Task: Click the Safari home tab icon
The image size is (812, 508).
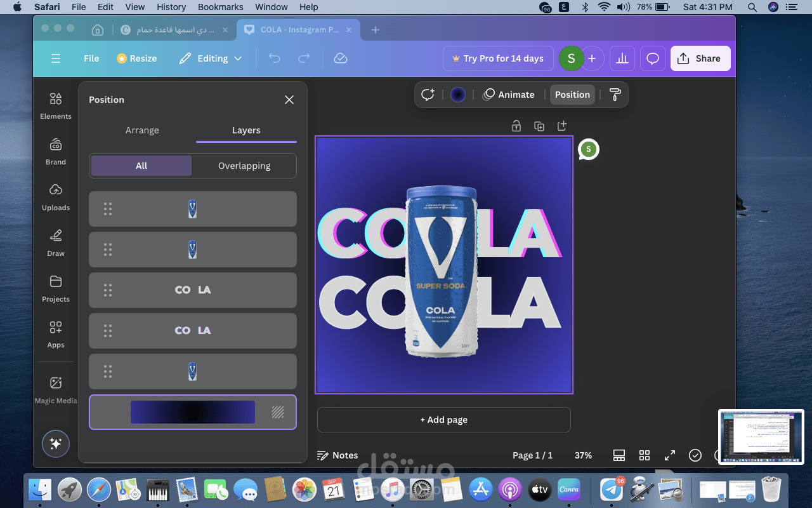Action: (97, 30)
